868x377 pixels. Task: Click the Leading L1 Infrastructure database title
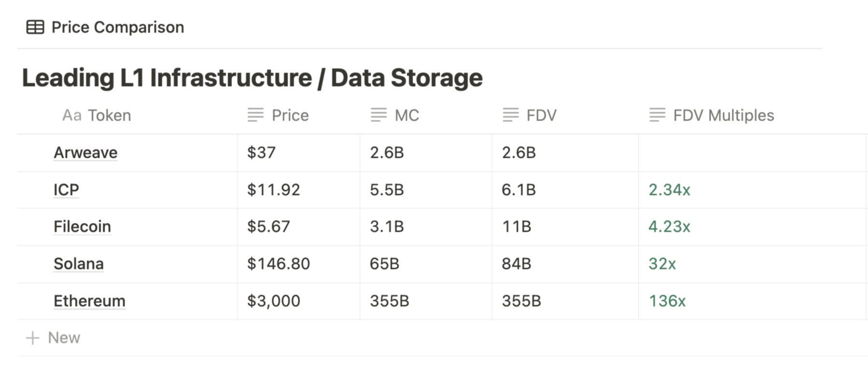tap(252, 78)
